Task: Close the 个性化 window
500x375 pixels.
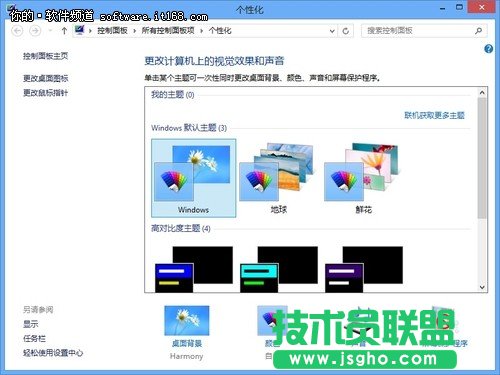Action: click(481, 7)
